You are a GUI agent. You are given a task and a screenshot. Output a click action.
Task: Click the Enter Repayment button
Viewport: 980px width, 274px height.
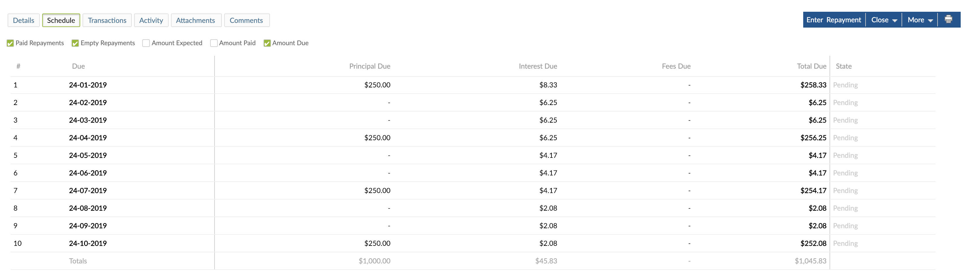pos(834,19)
